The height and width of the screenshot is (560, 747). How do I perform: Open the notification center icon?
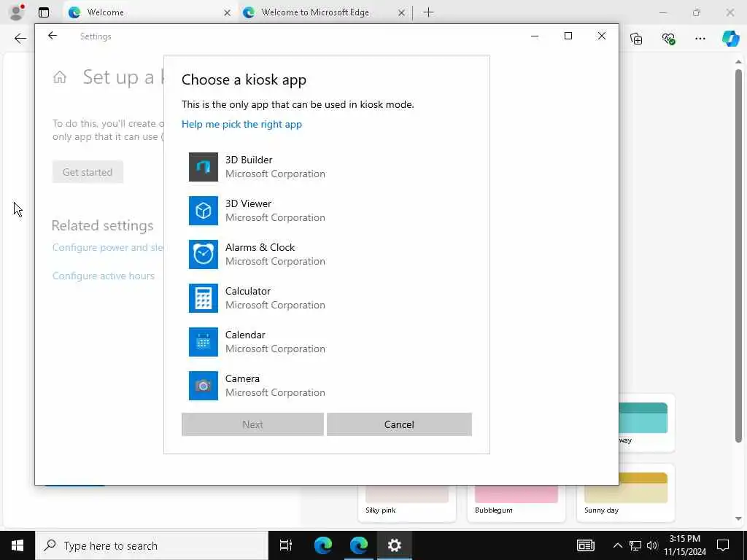pos(723,545)
